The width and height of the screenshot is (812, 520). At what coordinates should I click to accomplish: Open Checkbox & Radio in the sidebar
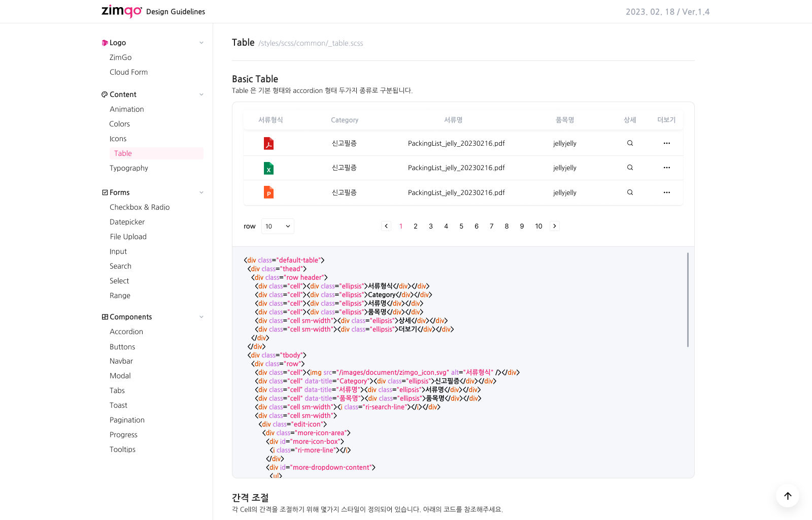(x=140, y=207)
